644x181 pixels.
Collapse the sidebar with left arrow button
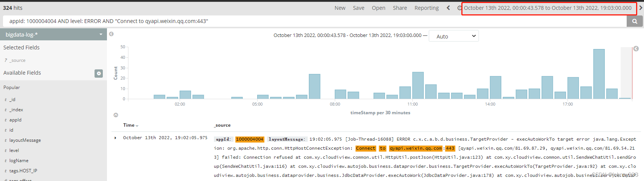(111, 34)
